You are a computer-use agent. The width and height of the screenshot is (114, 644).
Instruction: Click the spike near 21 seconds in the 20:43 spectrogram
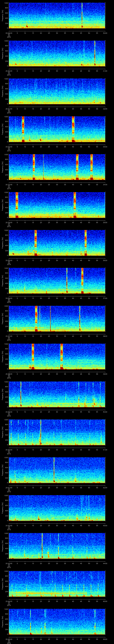[42, 546]
